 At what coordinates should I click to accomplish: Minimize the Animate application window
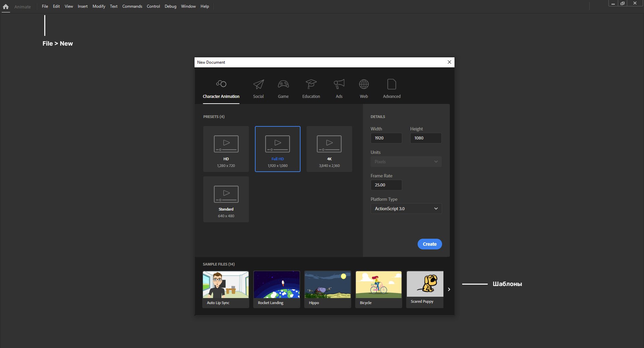pos(613,3)
